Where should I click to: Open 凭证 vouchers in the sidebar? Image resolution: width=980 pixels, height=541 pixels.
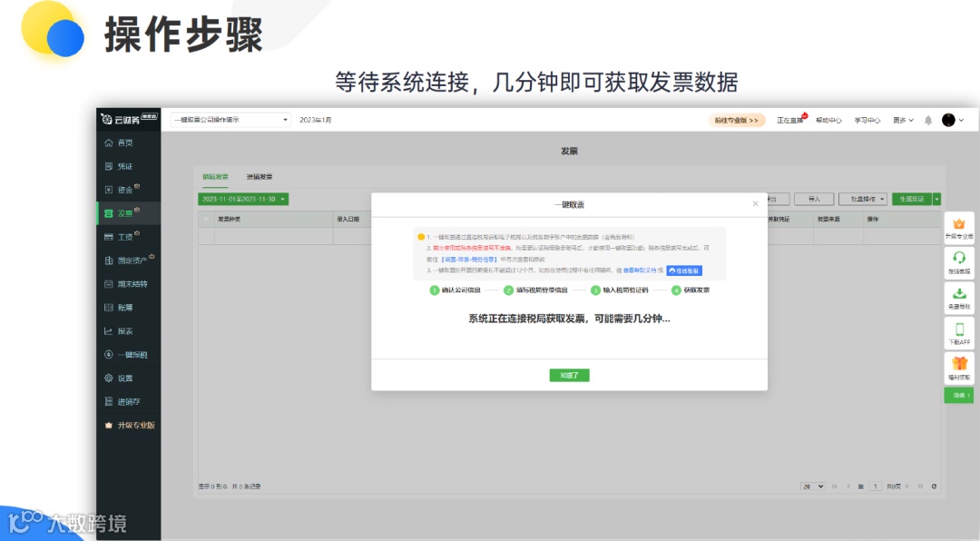128,166
